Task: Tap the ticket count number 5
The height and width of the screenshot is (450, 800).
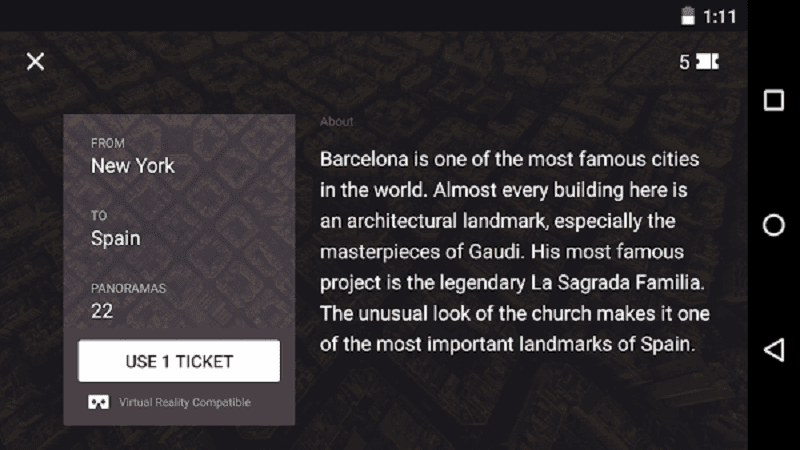Action: 684,62
